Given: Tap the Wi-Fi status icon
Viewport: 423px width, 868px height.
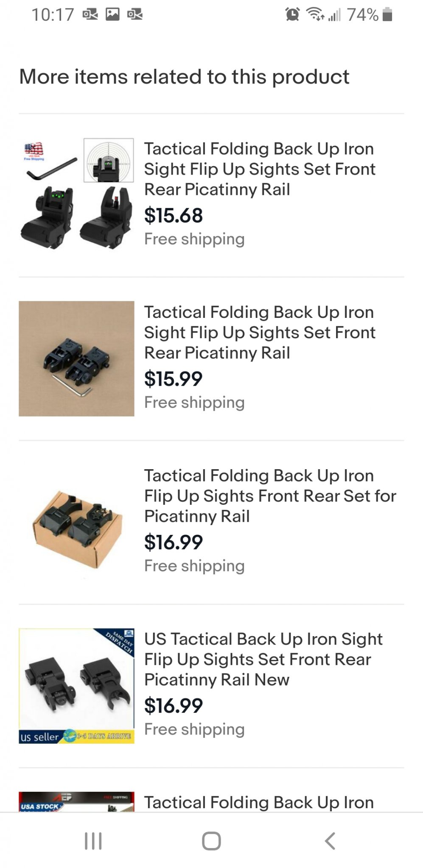Looking at the screenshot, I should point(316,15).
